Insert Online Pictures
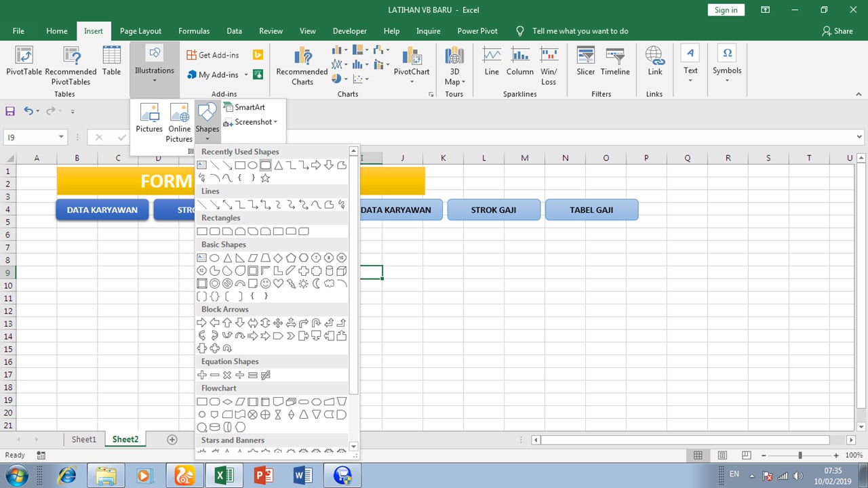This screenshot has height=488, width=868. [x=179, y=119]
